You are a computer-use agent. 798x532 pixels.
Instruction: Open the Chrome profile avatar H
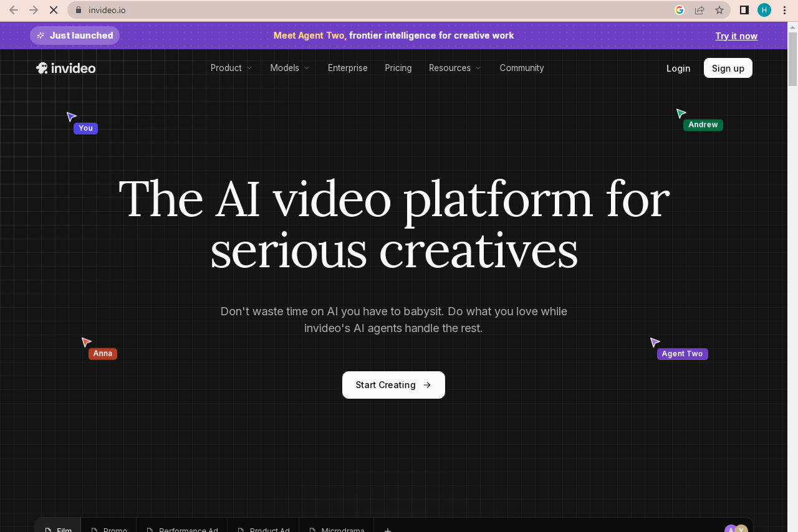pyautogui.click(x=764, y=10)
